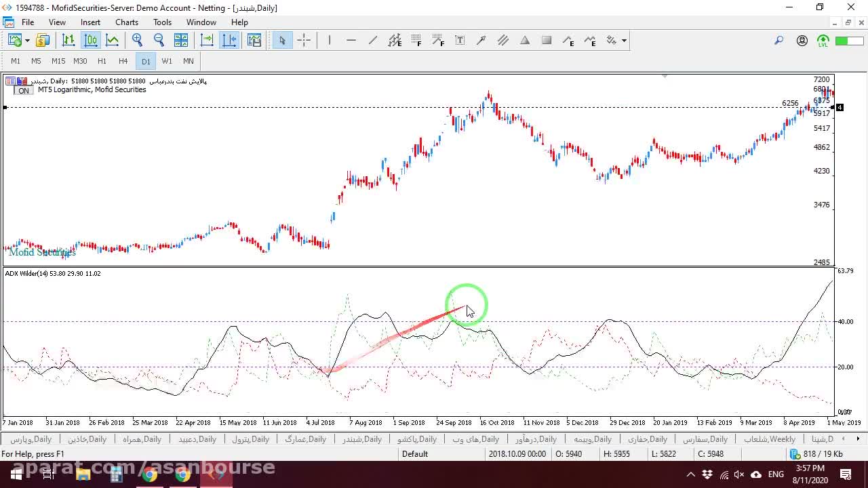Open the Window menu
868x488 pixels.
pyautogui.click(x=201, y=22)
